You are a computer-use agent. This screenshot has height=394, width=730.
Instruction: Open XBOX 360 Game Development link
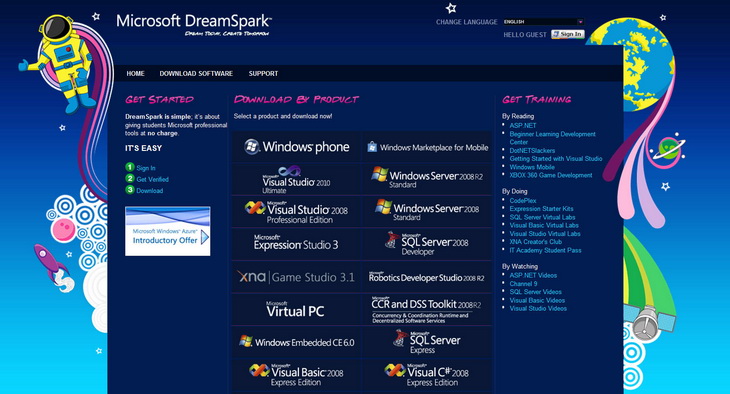coord(551,176)
